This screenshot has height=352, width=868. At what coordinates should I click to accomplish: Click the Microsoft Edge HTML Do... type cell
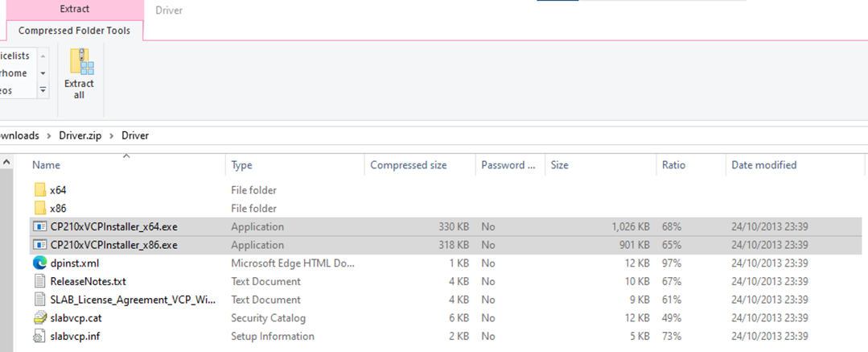(x=293, y=263)
